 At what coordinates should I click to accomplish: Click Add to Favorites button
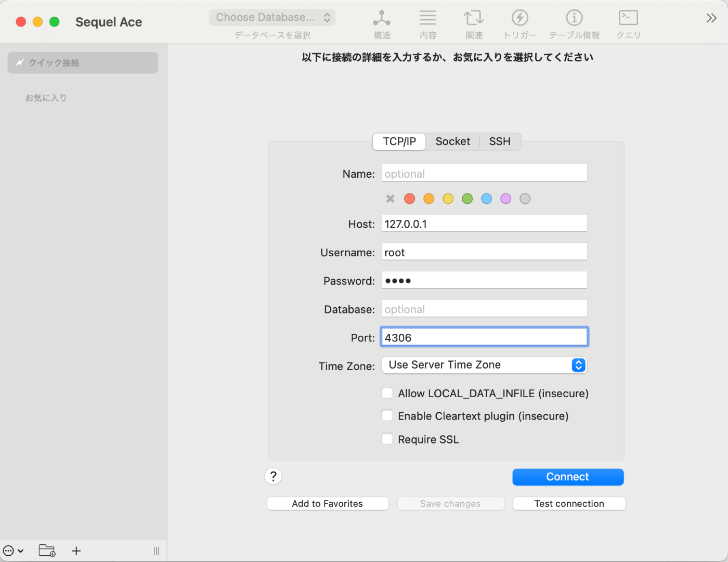(328, 503)
